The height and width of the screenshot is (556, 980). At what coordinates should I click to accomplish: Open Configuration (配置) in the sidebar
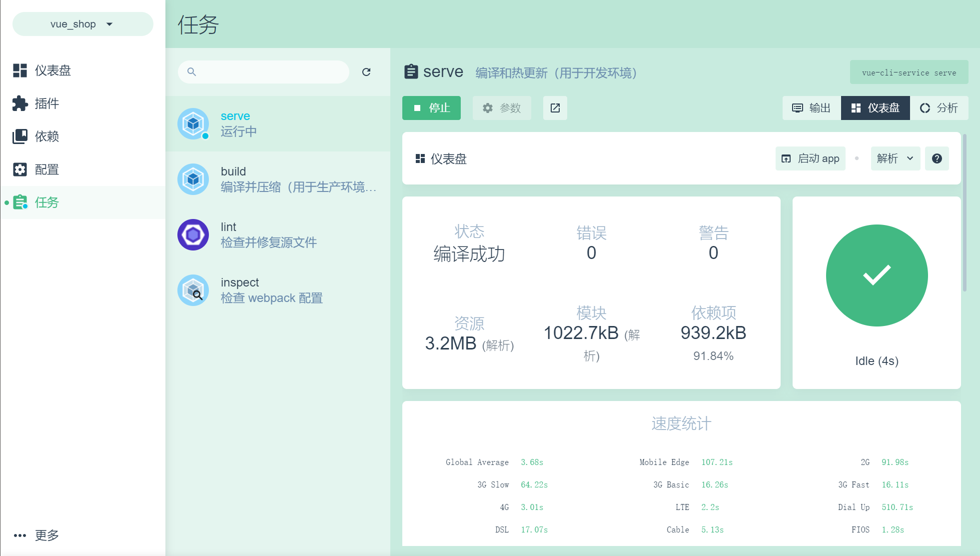point(46,169)
